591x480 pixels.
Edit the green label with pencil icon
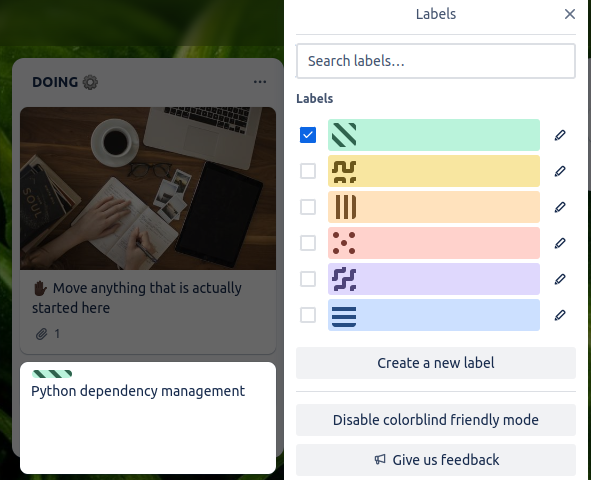click(x=560, y=135)
